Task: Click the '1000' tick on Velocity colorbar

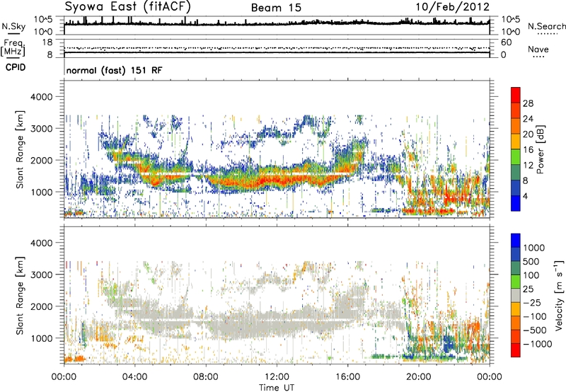Action: tap(534, 248)
